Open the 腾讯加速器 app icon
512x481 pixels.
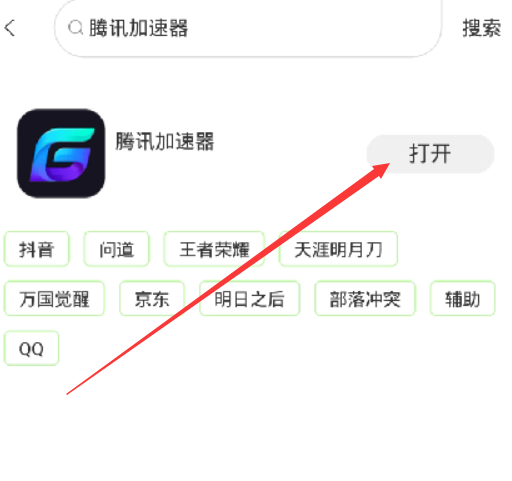61,153
